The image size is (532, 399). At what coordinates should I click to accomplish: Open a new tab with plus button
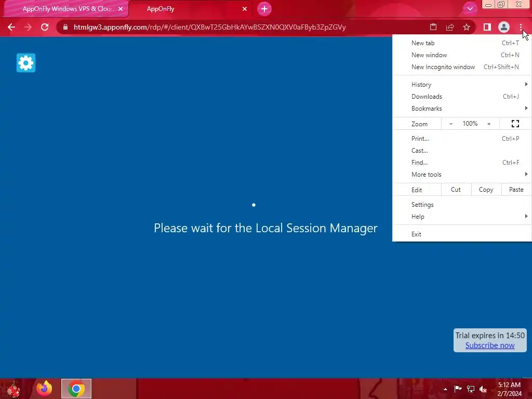[264, 9]
